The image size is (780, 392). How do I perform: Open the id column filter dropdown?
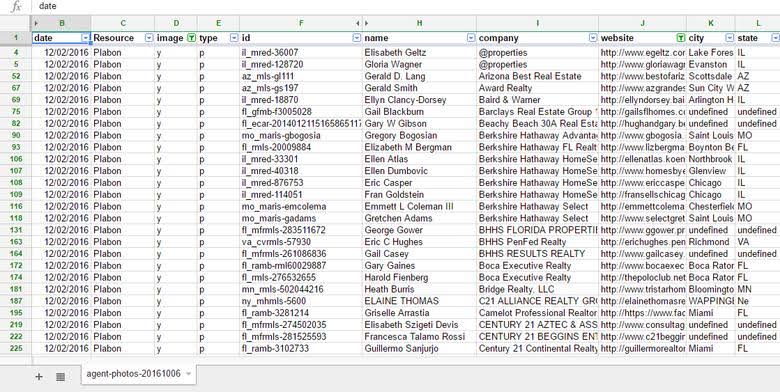(356, 38)
